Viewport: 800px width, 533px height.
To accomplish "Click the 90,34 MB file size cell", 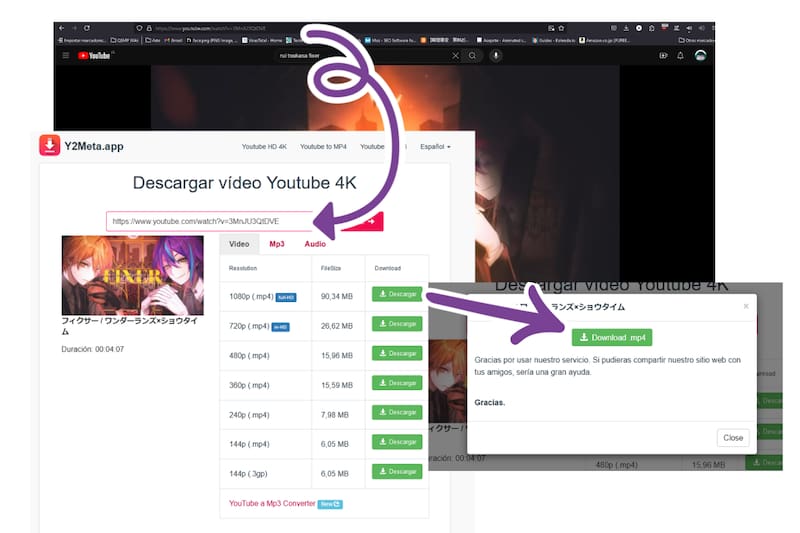I will (x=337, y=296).
